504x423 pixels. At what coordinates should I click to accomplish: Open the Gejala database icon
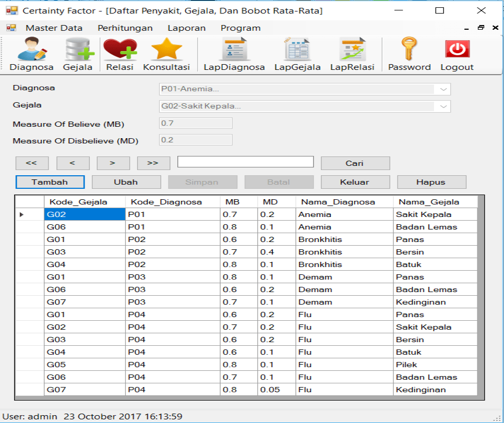click(78, 54)
